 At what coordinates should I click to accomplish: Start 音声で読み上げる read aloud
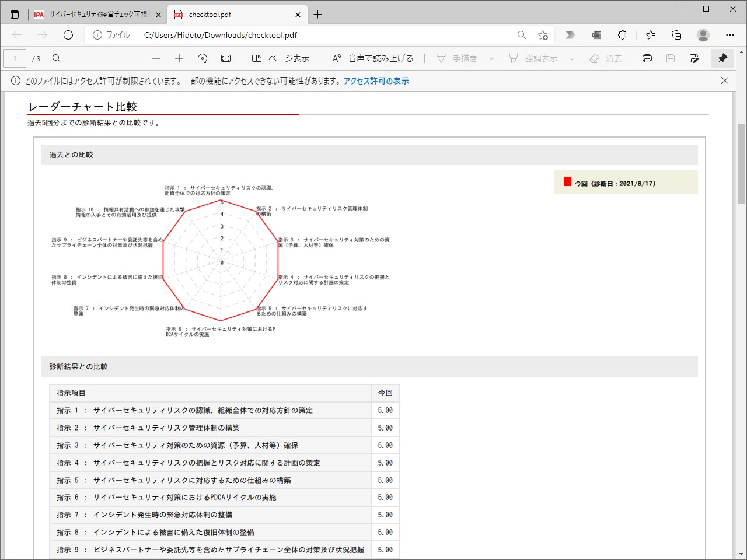pos(372,58)
